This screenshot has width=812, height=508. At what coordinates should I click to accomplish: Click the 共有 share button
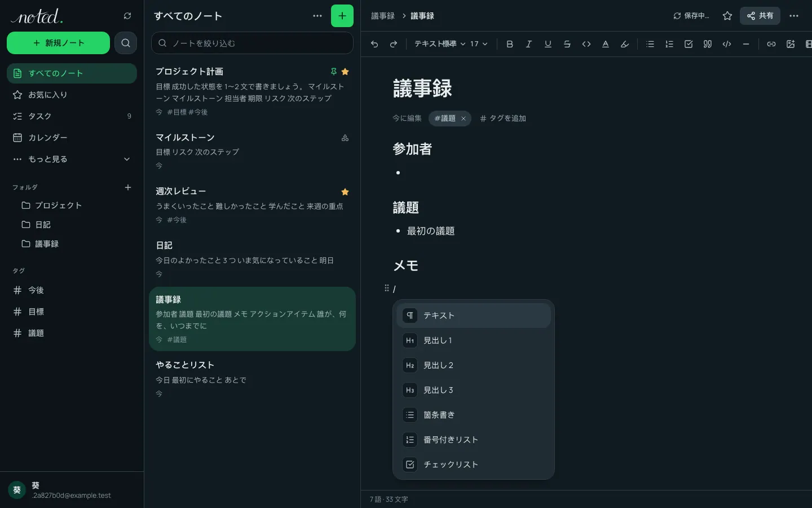point(760,16)
